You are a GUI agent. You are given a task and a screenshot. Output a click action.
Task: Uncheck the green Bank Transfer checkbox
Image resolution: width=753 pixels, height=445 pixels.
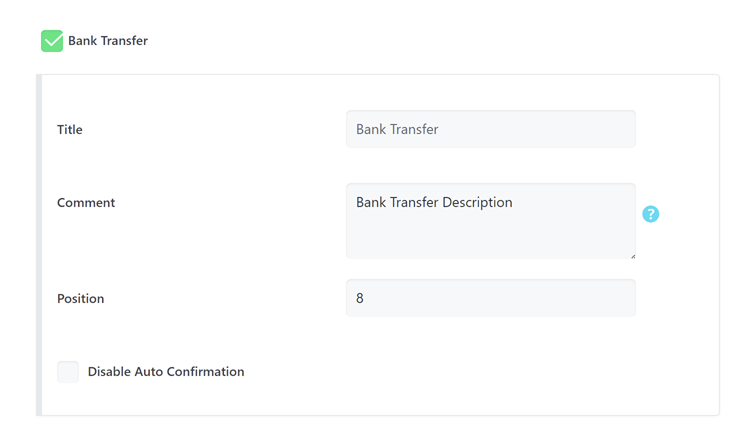click(52, 41)
